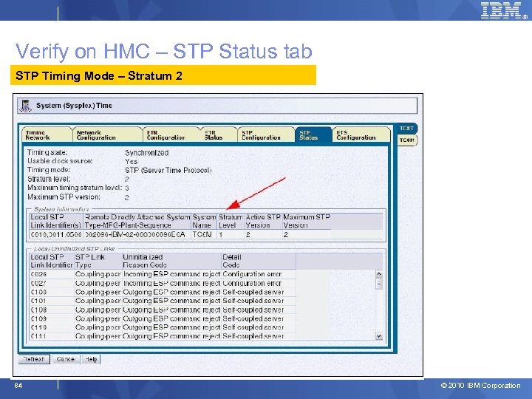Screen dimensions: 532x399
Task: Click the Synchronized timing state value
Action: (x=146, y=153)
